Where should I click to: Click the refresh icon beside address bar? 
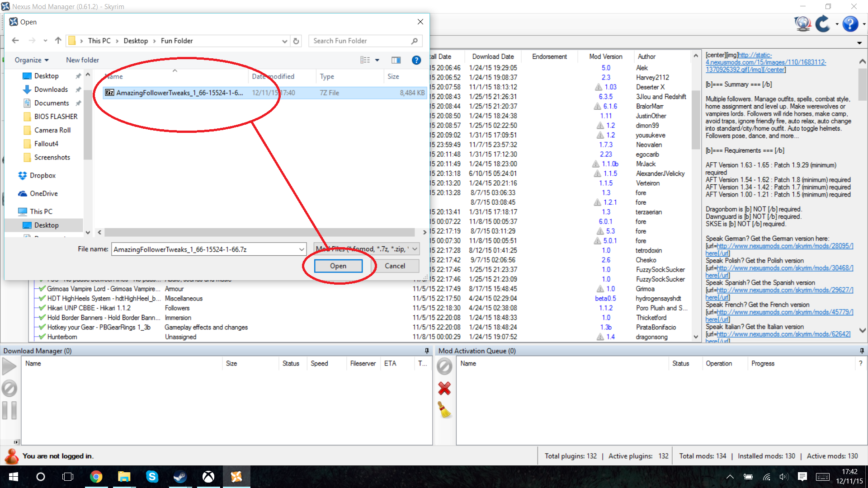tap(296, 41)
